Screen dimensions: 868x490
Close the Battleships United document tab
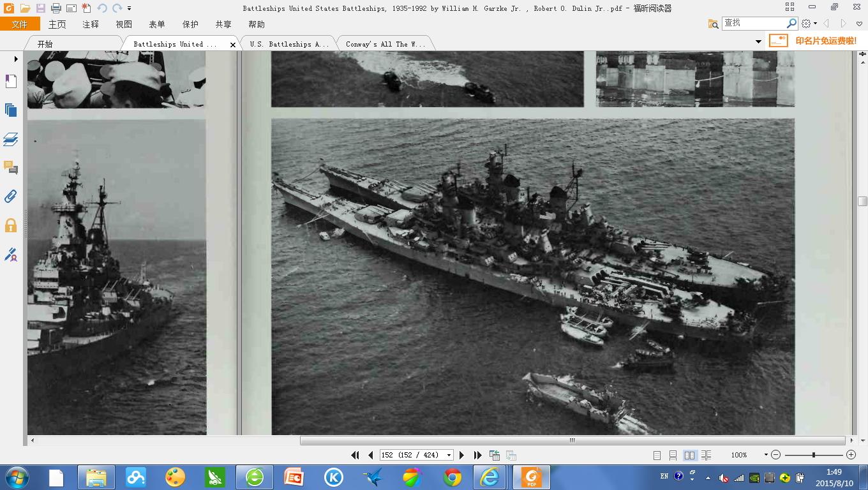point(233,45)
